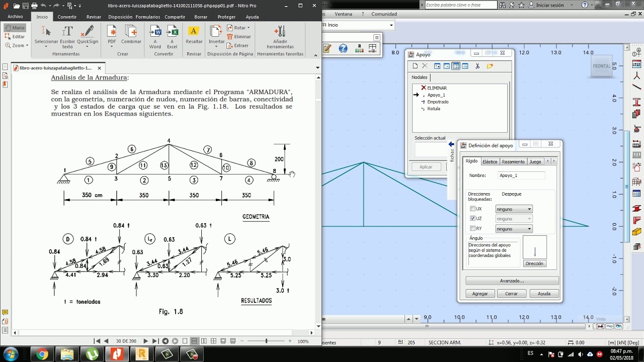Click the blue help icon in floating toolbar
Viewport: 644px width, 362px height.
tap(343, 48)
